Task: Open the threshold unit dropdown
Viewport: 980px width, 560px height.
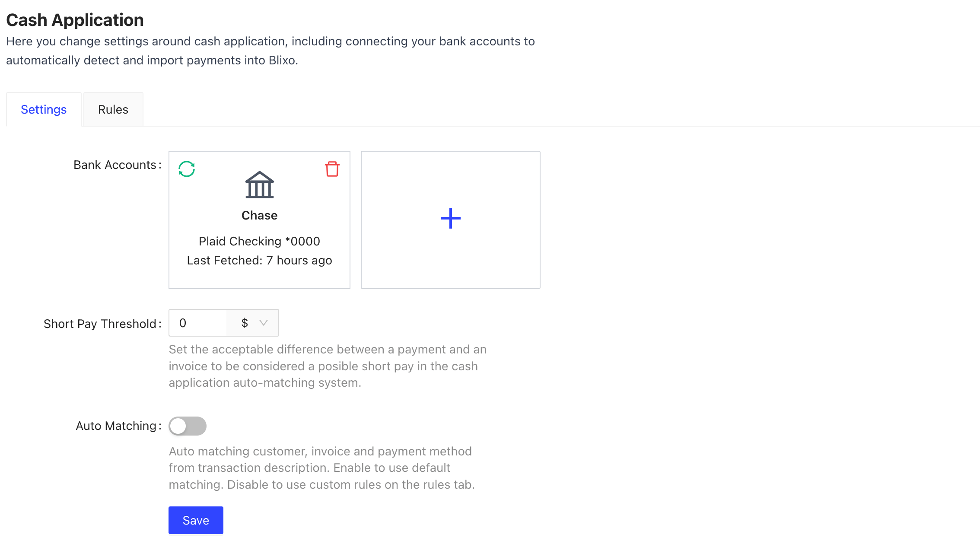Action: point(254,323)
